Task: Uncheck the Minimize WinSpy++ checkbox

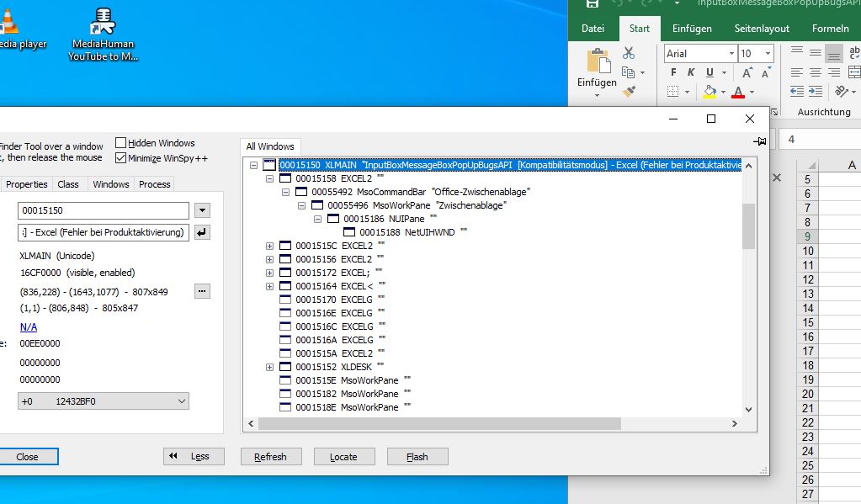Action: (x=121, y=158)
